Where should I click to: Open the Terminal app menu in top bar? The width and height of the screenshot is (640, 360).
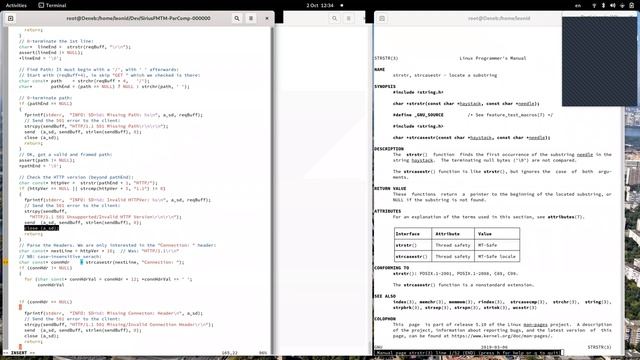pos(52,5)
